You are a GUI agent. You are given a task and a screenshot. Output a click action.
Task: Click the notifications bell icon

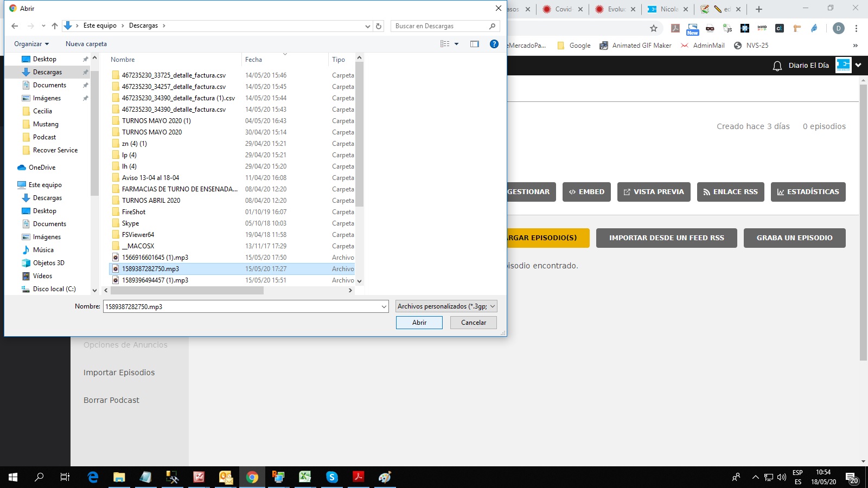coord(777,66)
